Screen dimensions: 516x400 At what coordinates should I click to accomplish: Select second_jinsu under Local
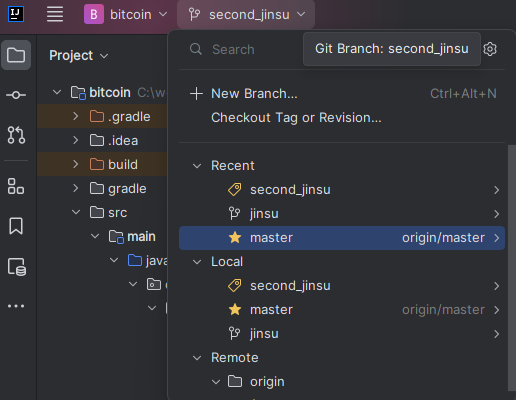[342, 286]
